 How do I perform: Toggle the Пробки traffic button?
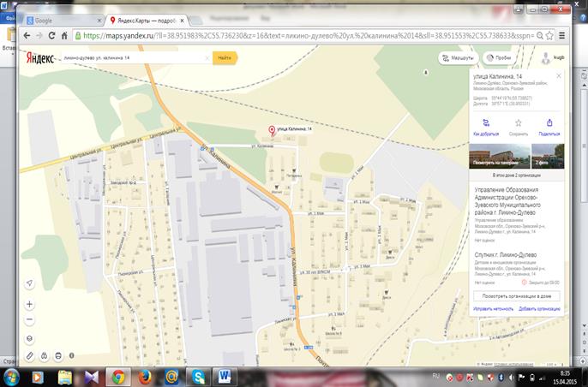(498, 58)
